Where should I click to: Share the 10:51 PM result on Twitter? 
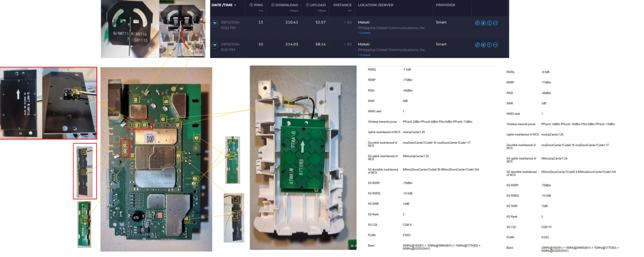click(x=484, y=44)
